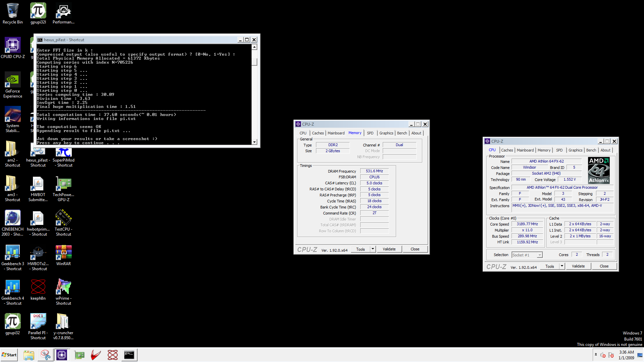Switch to Caches tab in Memory CPU-Z window

point(318,133)
